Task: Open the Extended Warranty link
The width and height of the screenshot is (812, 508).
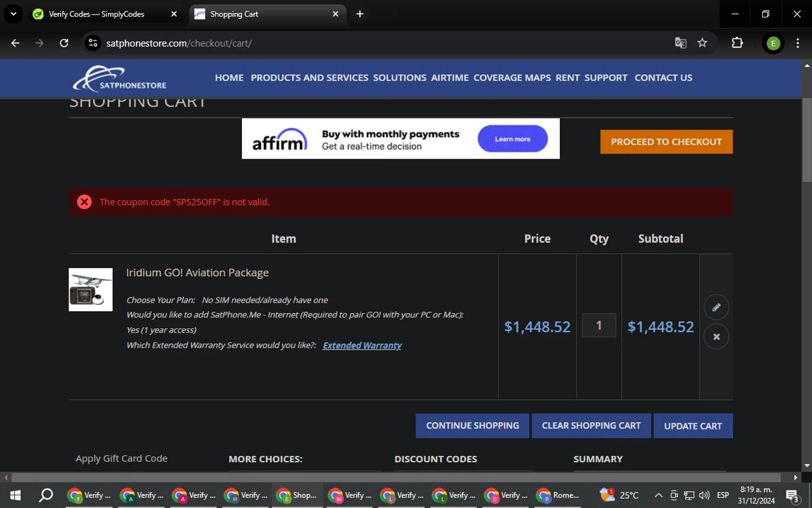Action: pyautogui.click(x=362, y=346)
